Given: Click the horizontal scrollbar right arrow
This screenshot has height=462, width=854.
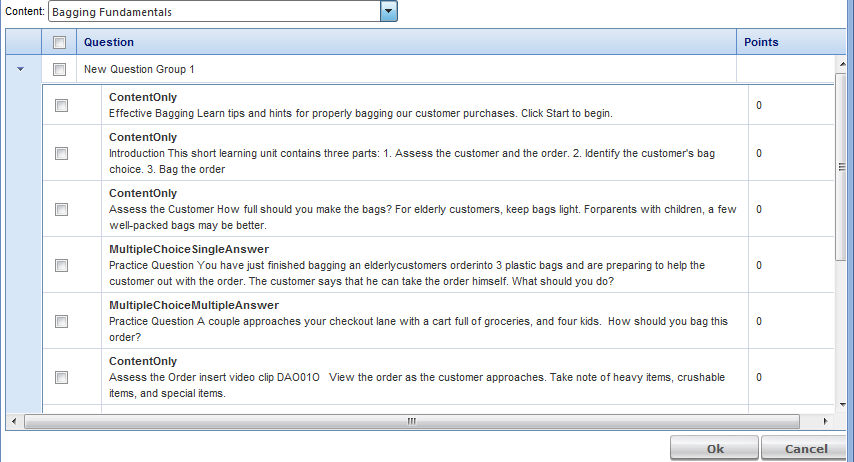Looking at the screenshot, I should pos(826,421).
